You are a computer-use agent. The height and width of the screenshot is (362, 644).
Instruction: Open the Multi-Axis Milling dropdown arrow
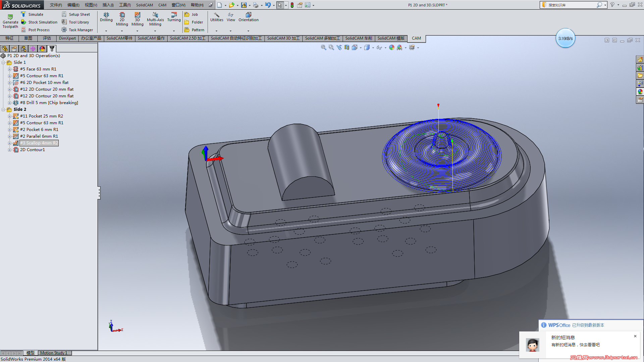[155, 31]
